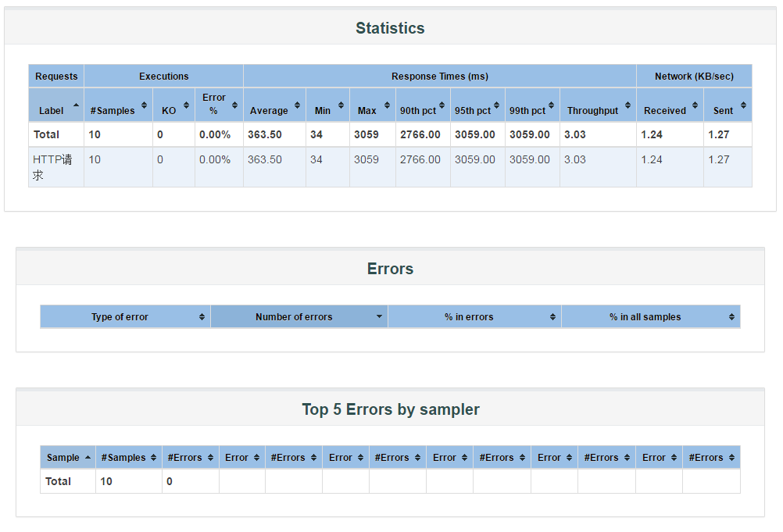Sort Top 5 Errors table by #Samples
Image resolution: width=783 pixels, height=532 pixels.
pyautogui.click(x=153, y=458)
